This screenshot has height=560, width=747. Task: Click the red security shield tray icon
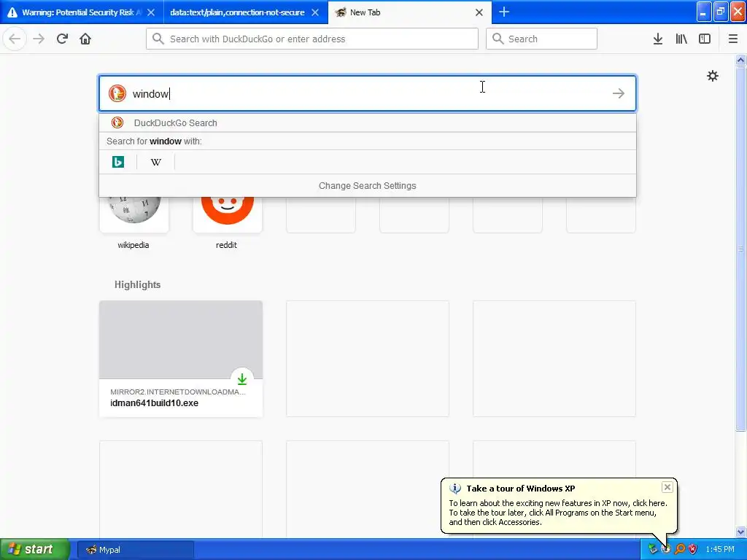point(693,549)
